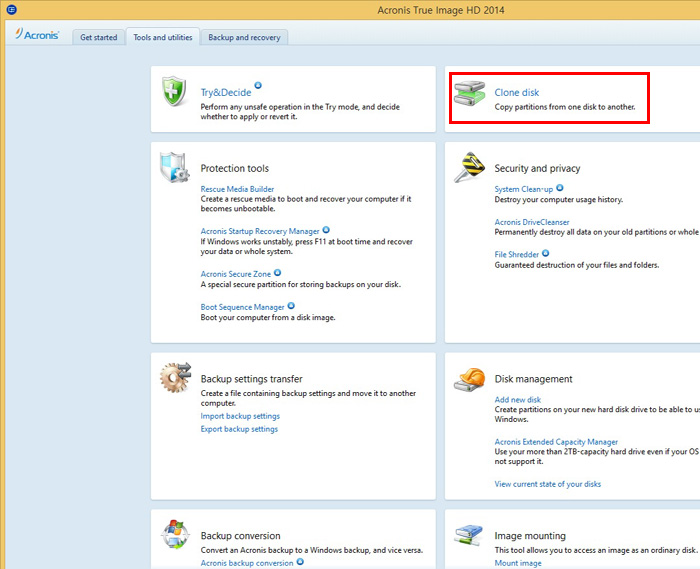Open the Add new disk link
The image size is (700, 569).
(517, 399)
